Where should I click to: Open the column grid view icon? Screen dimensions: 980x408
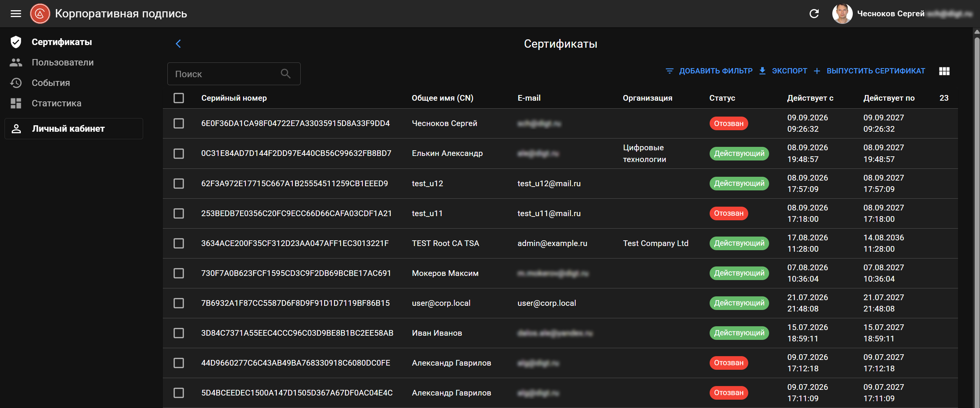tap(944, 71)
